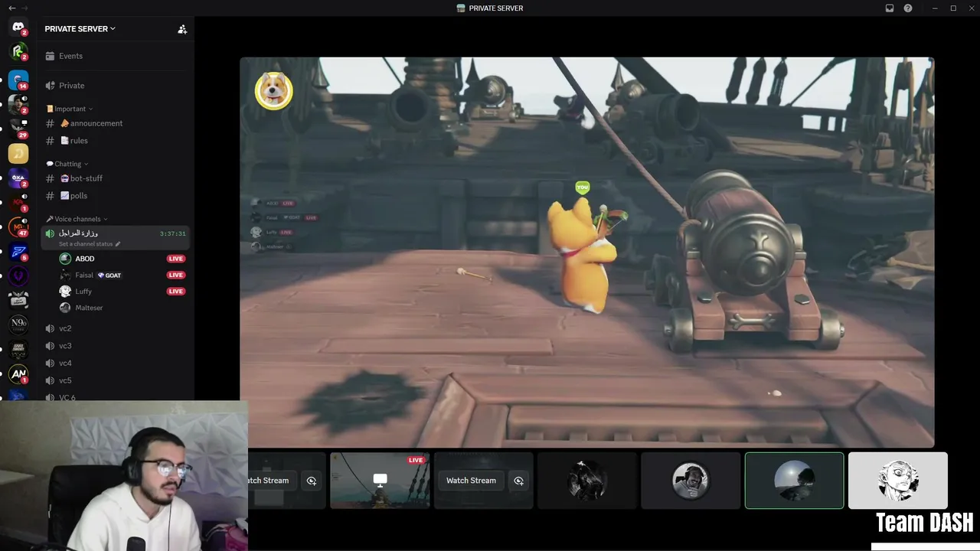Click the corgi avatar on the stream

(x=273, y=91)
